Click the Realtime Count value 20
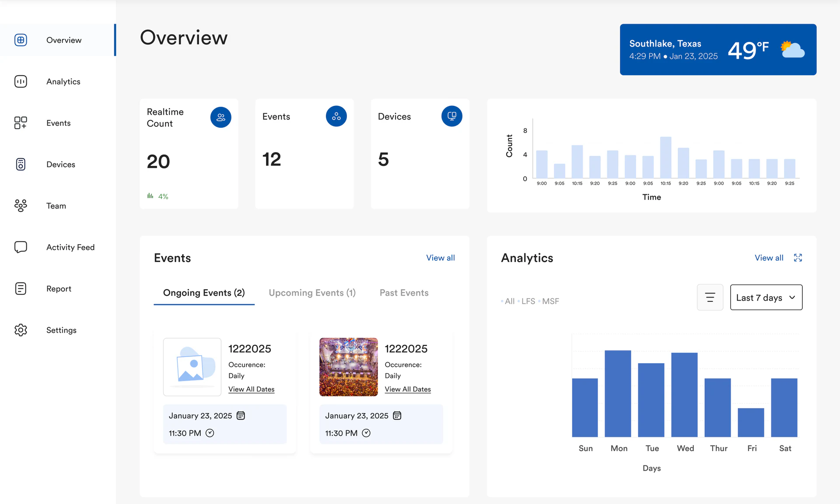 [158, 161]
